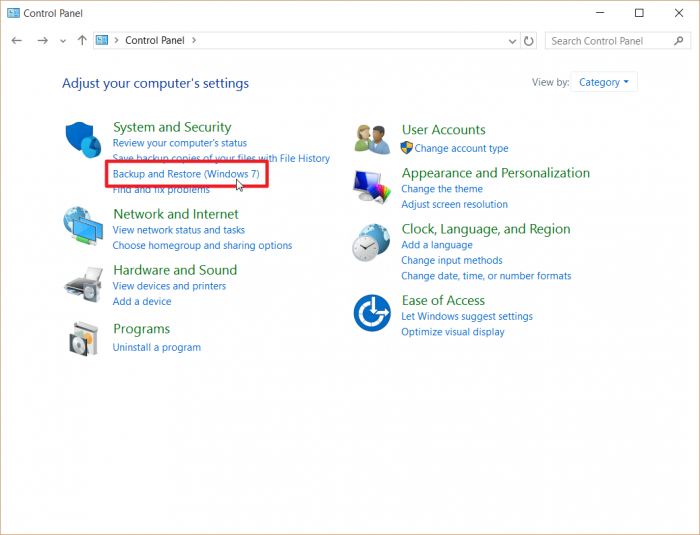
Task: Click Adjust screen resolution link
Action: (x=454, y=205)
